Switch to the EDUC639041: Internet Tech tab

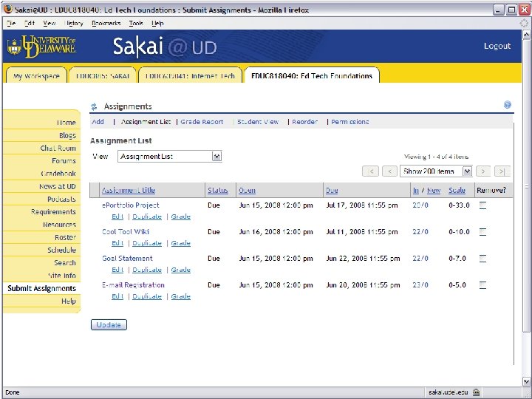[x=190, y=75]
